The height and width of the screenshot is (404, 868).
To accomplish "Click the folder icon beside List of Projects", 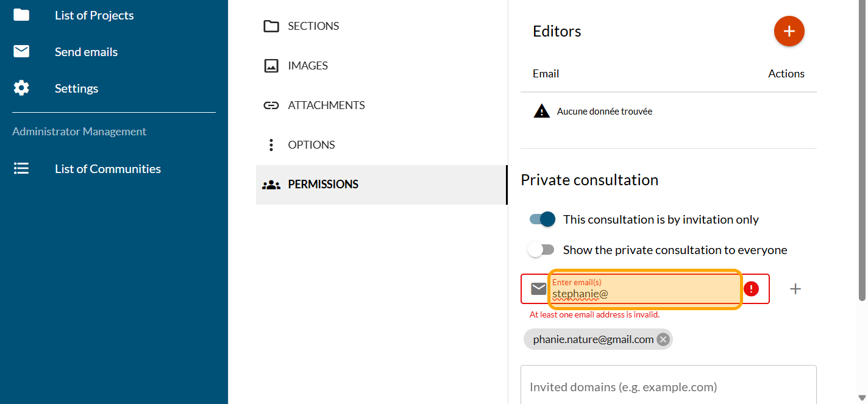I will tap(21, 15).
